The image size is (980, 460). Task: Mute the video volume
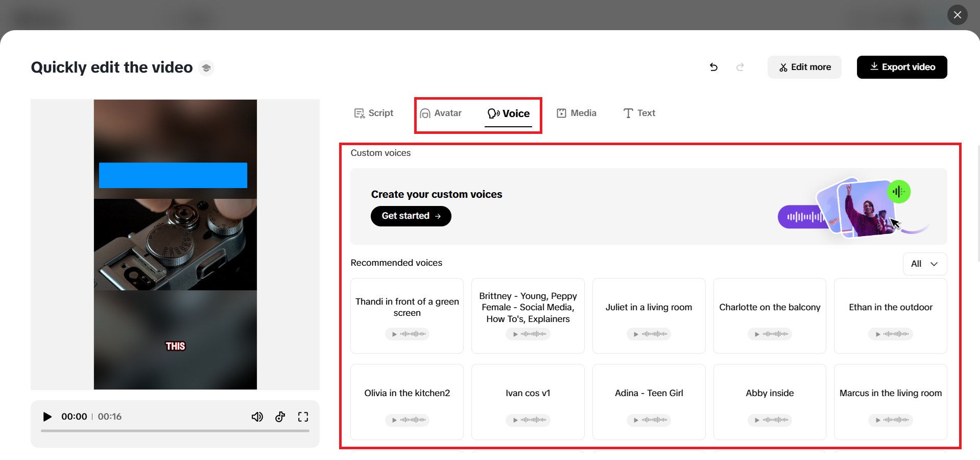[x=257, y=417]
